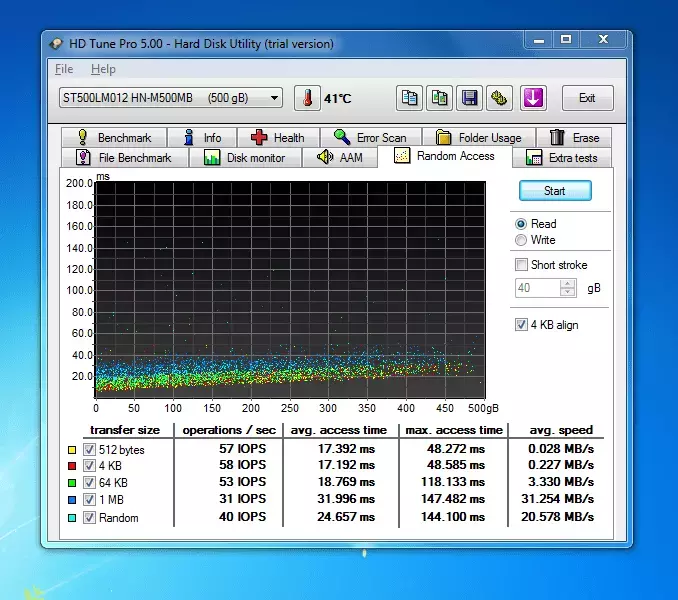The image size is (678, 600).
Task: Toggle the 4 KB align checkbox
Action: [x=521, y=325]
